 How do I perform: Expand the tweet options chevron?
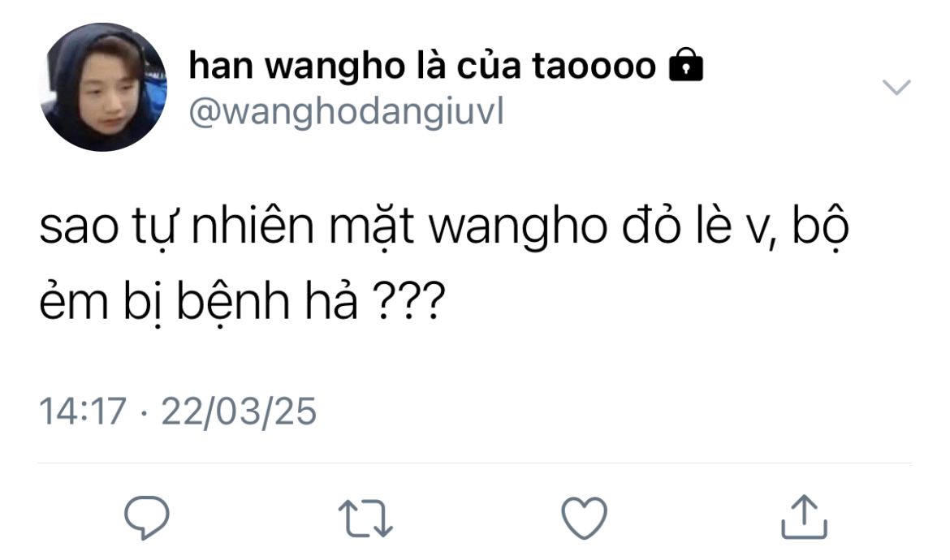[x=896, y=87]
